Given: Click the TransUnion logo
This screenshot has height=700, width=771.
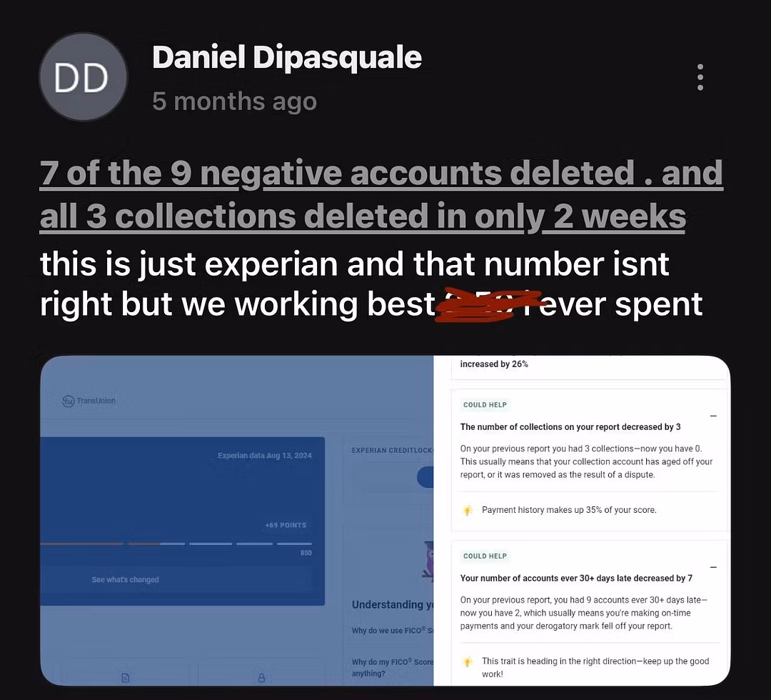Looking at the screenshot, I should pyautogui.click(x=89, y=401).
